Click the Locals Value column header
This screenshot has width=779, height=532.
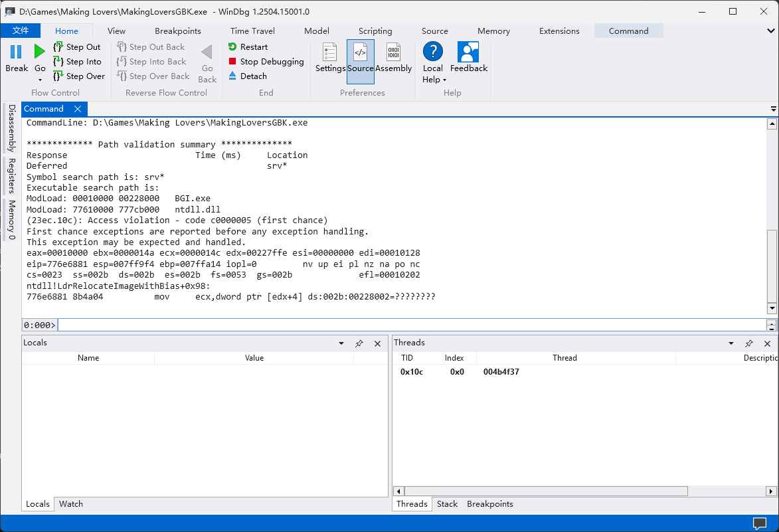(x=254, y=357)
